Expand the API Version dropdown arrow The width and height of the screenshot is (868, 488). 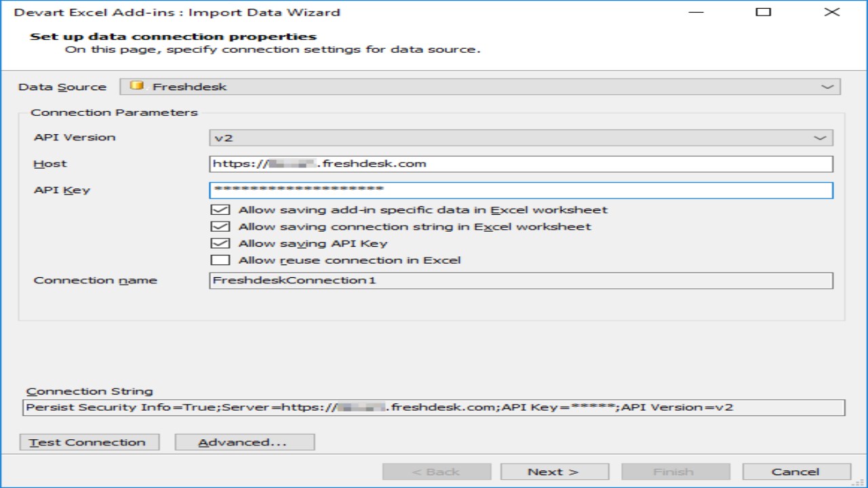pos(821,138)
